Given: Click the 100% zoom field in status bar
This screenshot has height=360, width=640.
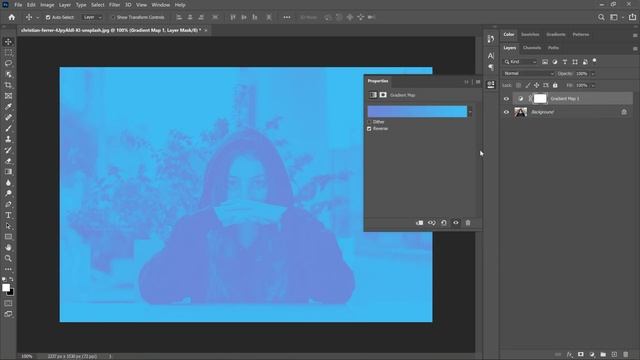Looking at the screenshot, I should tap(27, 356).
